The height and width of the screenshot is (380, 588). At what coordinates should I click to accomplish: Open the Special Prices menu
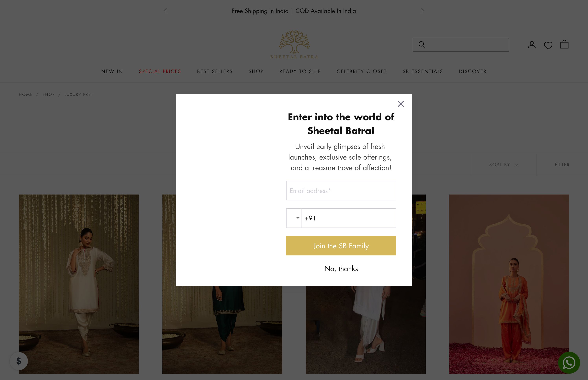point(160,71)
